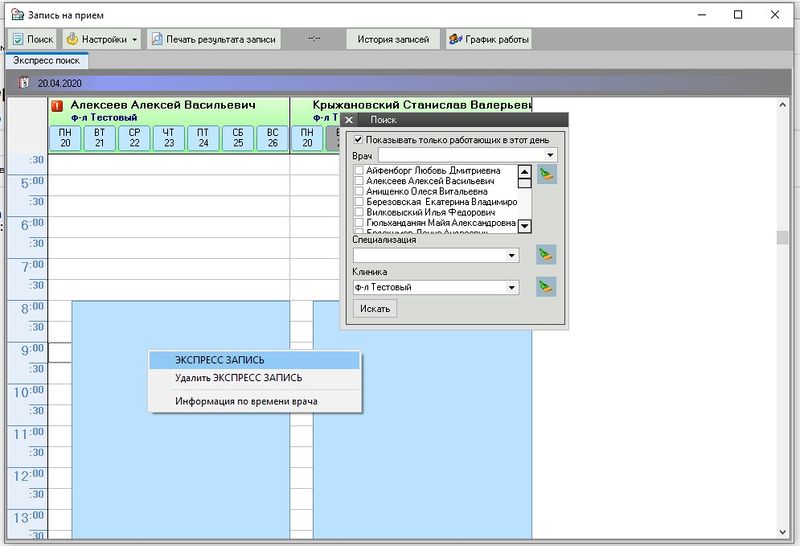The height and width of the screenshot is (546, 800).
Task: Check Айфенборг Любовь Дмитриевна in doctor list
Action: [360, 171]
